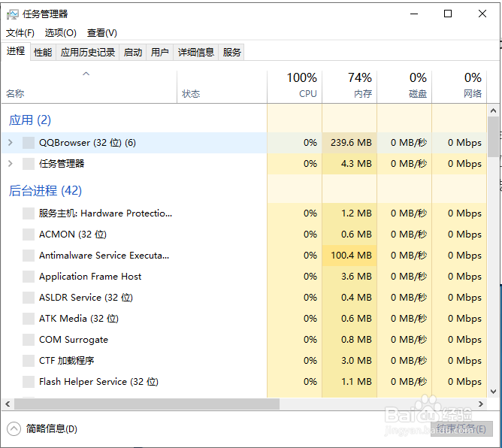Screen dimensions: 502x448
Task: Click the COM Surrogate process icon
Action: [x=29, y=340]
